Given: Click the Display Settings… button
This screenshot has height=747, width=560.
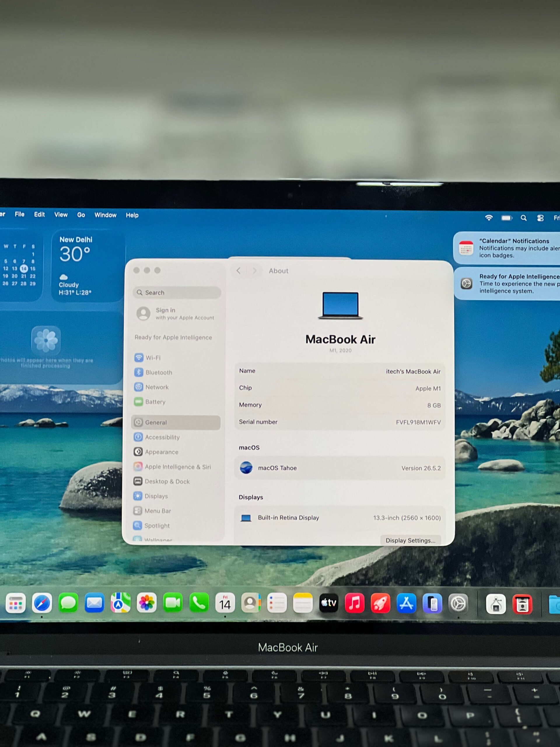Looking at the screenshot, I should tap(410, 540).
